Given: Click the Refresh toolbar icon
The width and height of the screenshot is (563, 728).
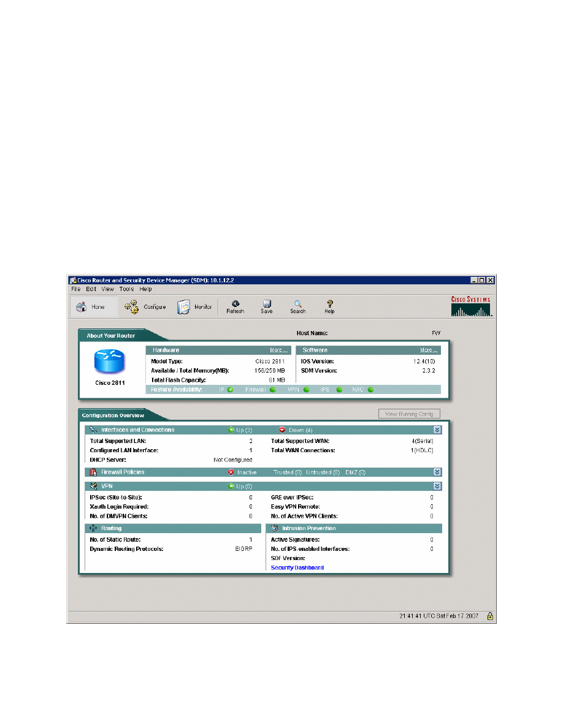Looking at the screenshot, I should pyautogui.click(x=235, y=303).
